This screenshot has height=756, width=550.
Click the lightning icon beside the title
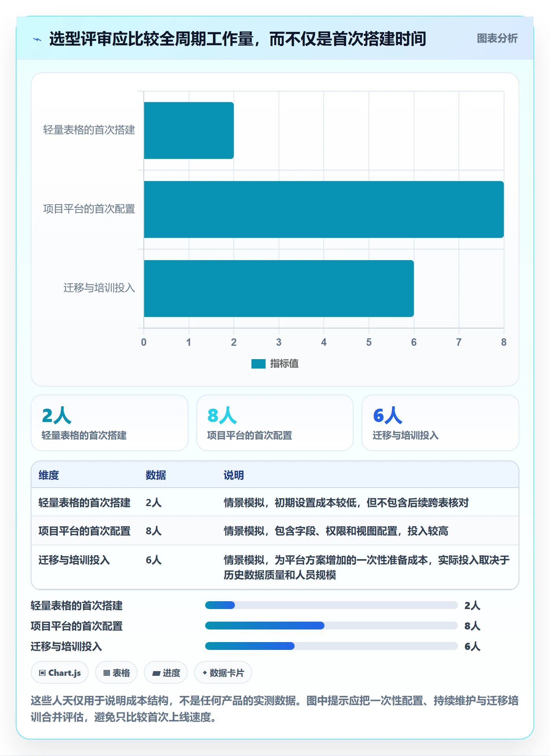click(37, 39)
